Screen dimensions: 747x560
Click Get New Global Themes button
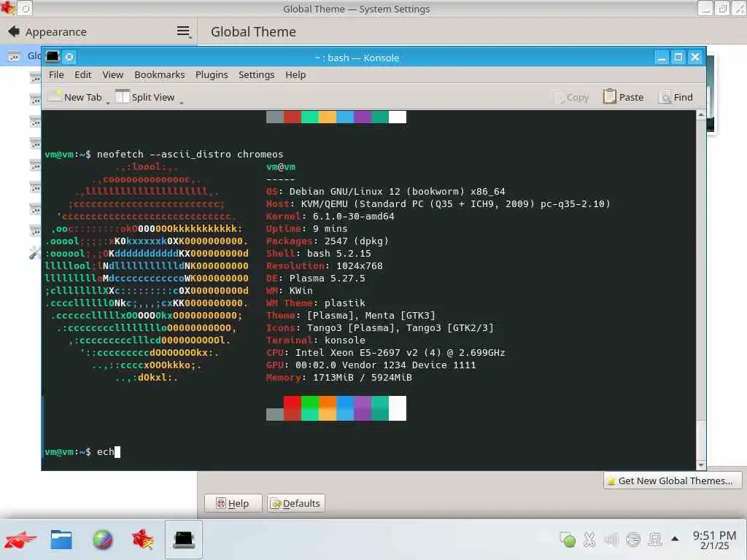(x=672, y=481)
